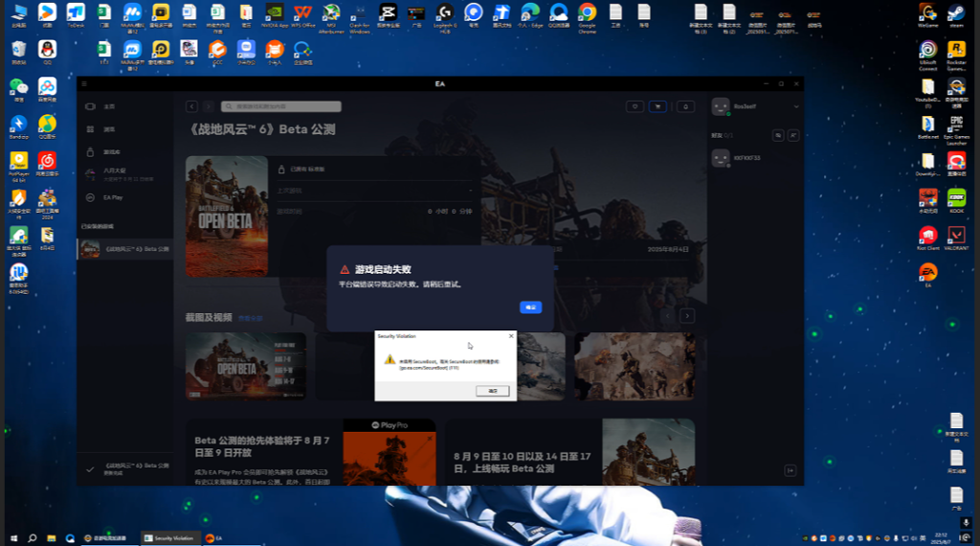
Task: Open the notifications bell icon
Action: pos(685,106)
